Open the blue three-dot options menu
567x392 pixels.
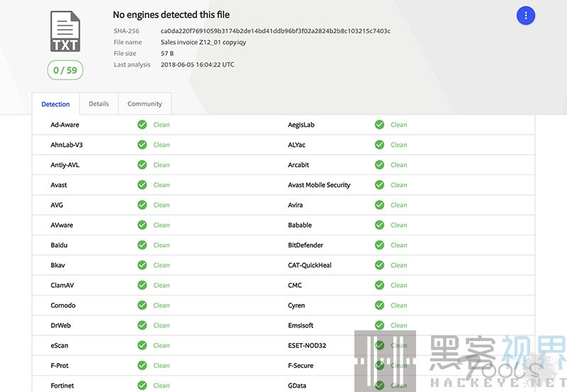point(525,16)
